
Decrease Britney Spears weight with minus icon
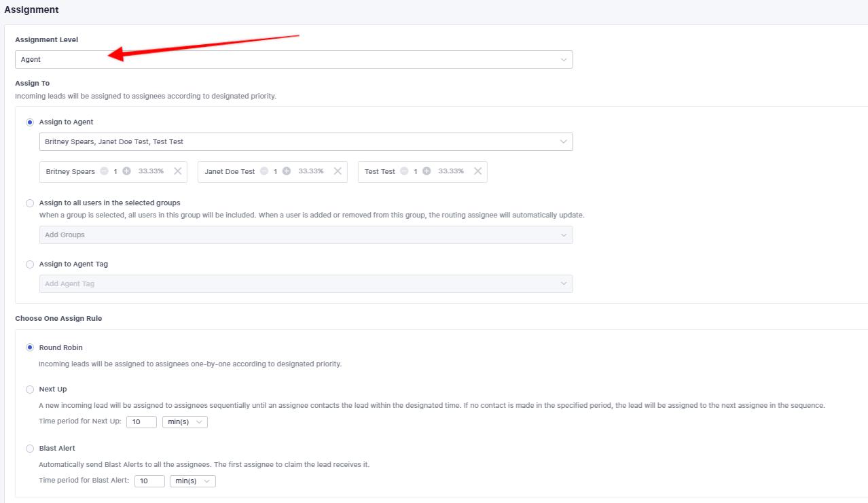click(104, 171)
